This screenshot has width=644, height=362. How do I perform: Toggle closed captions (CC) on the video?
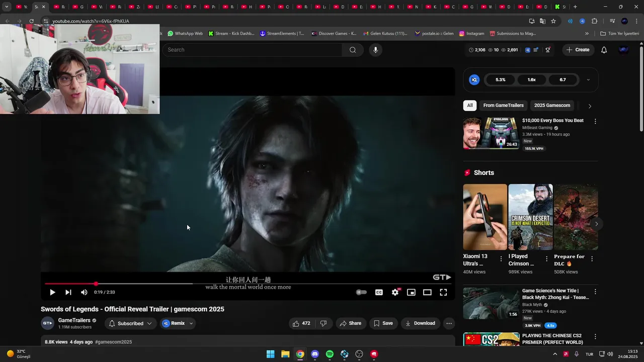[379, 292]
